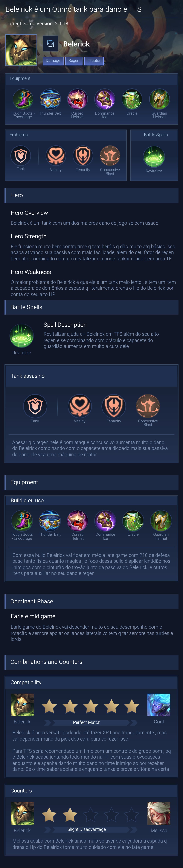Select the Oracle item icon
Viewport: 183px width, 868px height.
132,99
